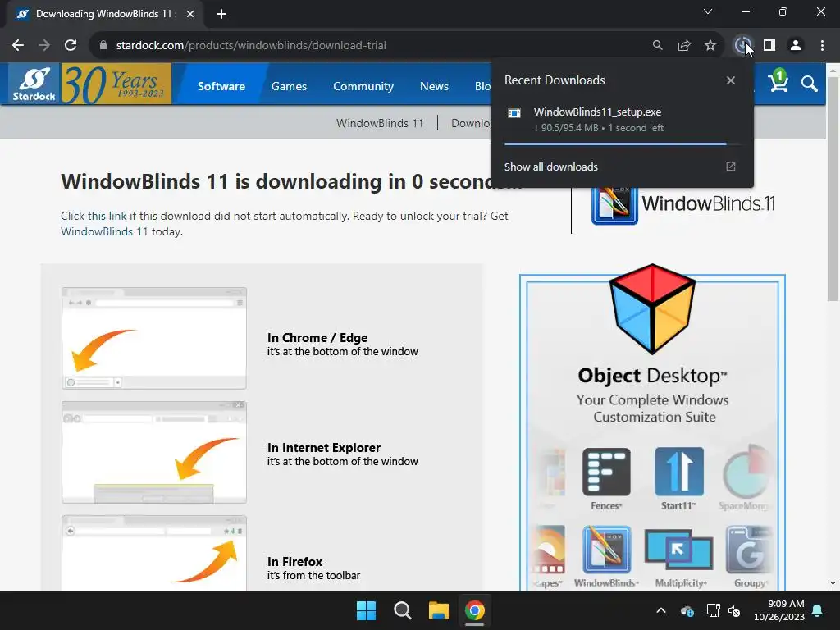
Task: Click the muted volume tray icon
Action: (x=734, y=610)
